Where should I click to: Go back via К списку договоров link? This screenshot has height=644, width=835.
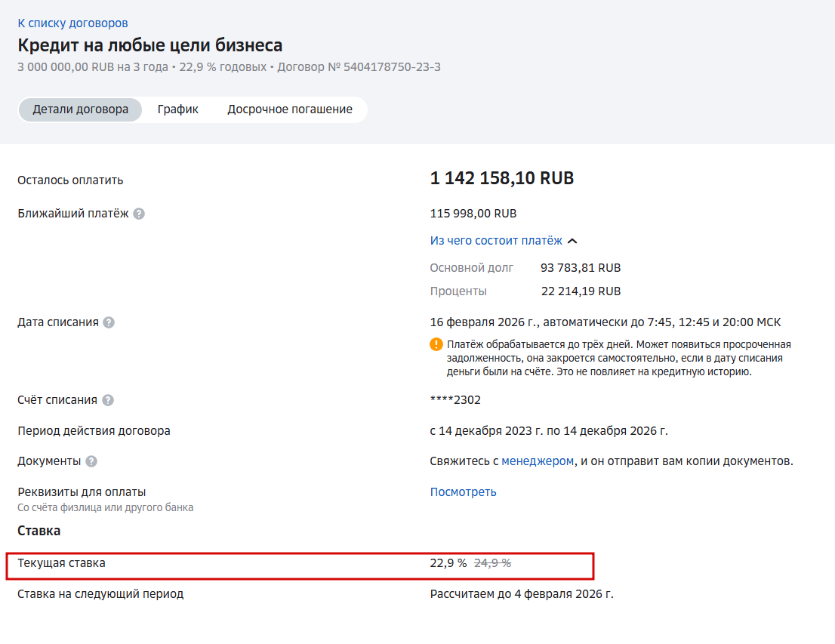tap(72, 23)
